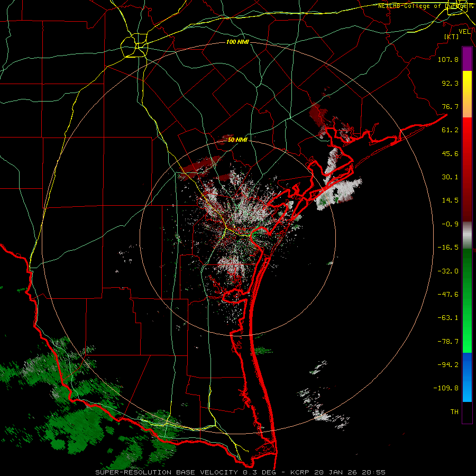Click the -47.6 legend value
This screenshot has height=476, width=476.
tap(448, 295)
